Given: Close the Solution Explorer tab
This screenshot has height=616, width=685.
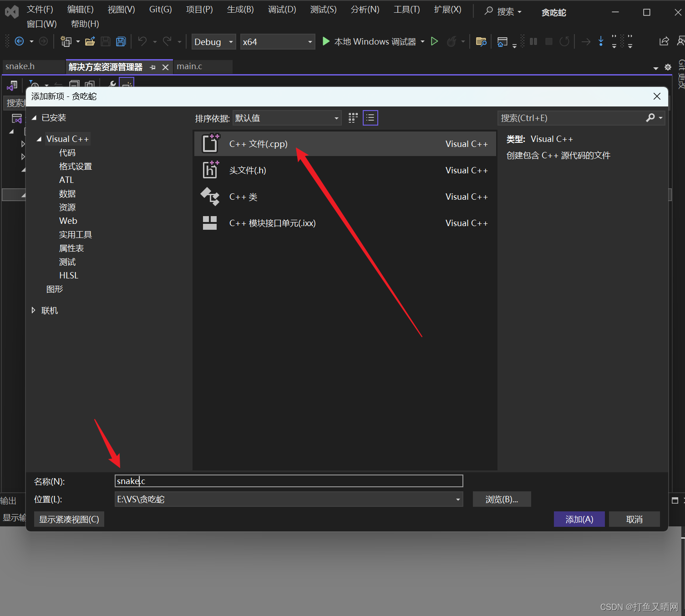Looking at the screenshot, I should coord(166,67).
